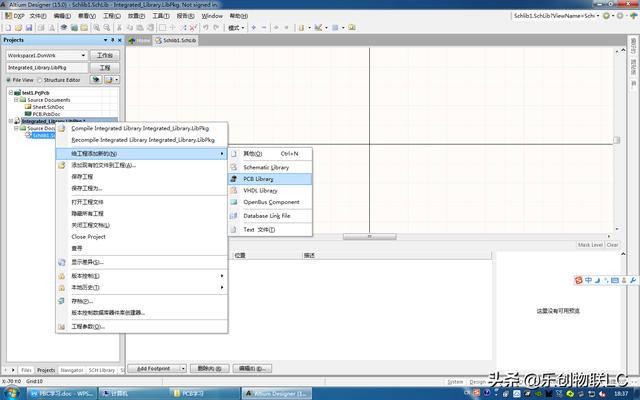Click the New document toolbar icon
This screenshot has height=400, width=640.
click(8, 28)
